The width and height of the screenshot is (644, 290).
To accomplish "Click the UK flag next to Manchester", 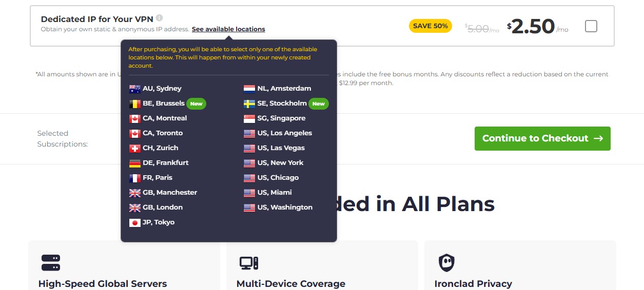I will [x=135, y=193].
